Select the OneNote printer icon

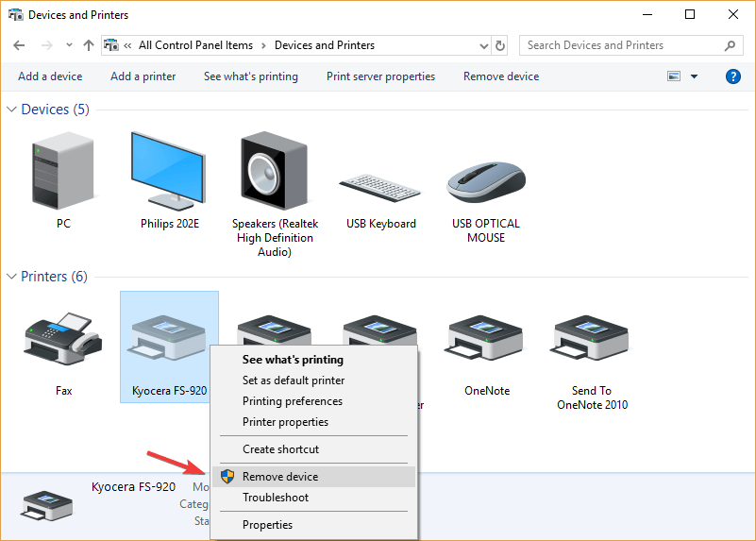click(x=485, y=337)
